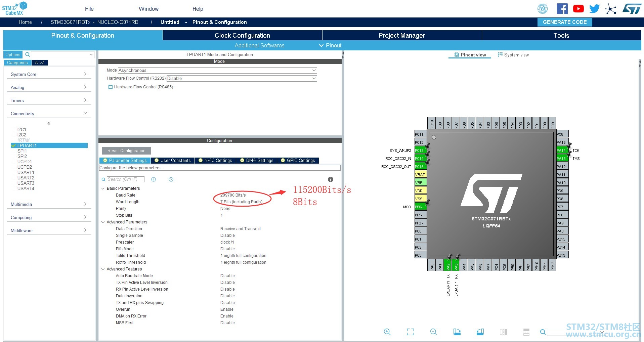Image resolution: width=644 pixels, height=342 pixels.
Task: Open the Pinout dropdown menu
Action: (330, 45)
